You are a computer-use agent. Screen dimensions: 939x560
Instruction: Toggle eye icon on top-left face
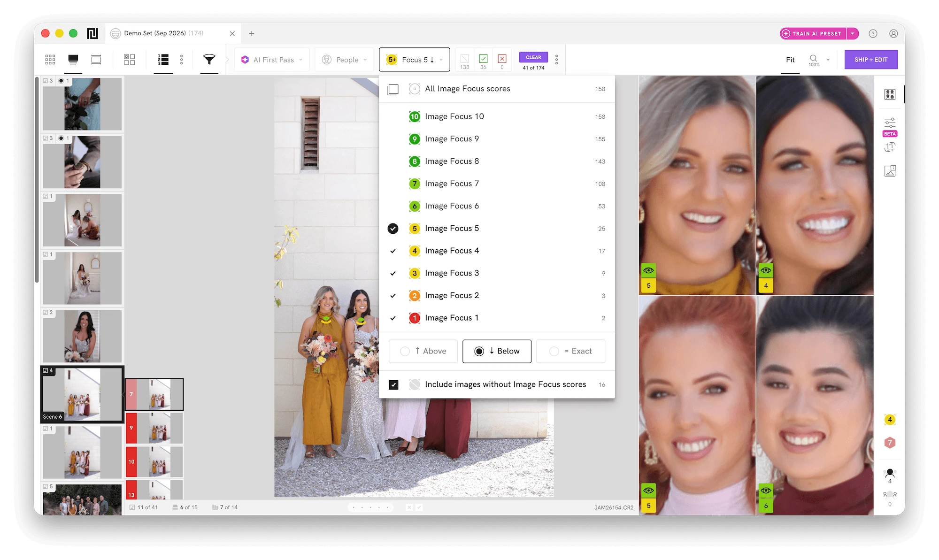648,270
